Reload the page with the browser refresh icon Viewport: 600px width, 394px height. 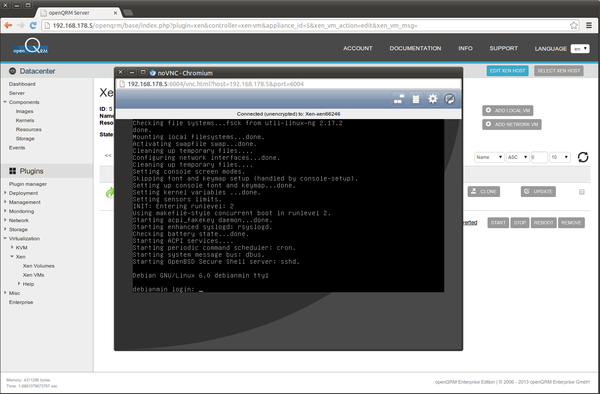[x=33, y=26]
